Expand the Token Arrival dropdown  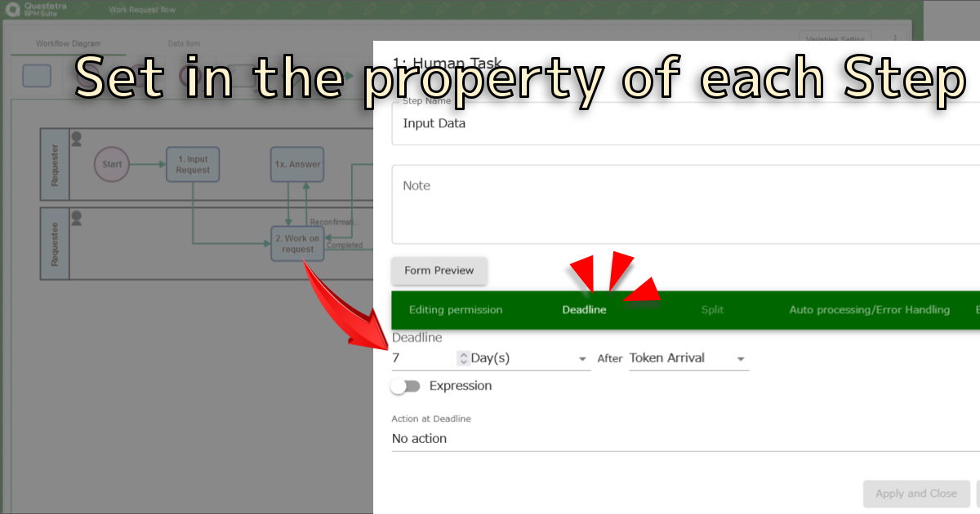point(688,358)
